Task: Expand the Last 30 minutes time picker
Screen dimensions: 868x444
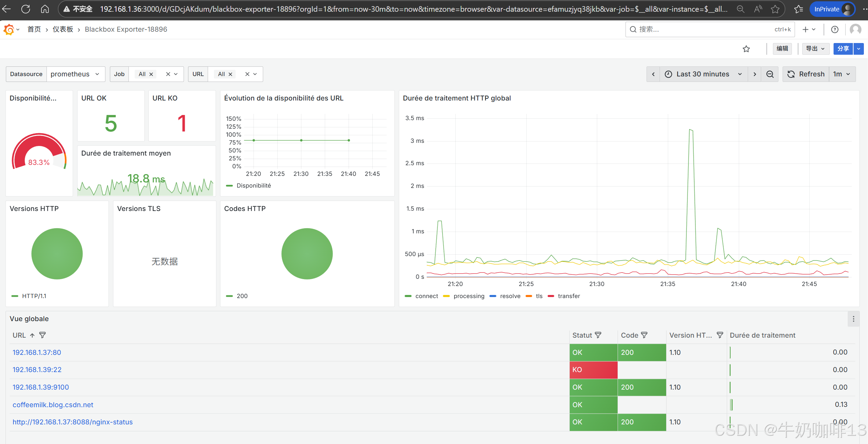Action: [703, 74]
